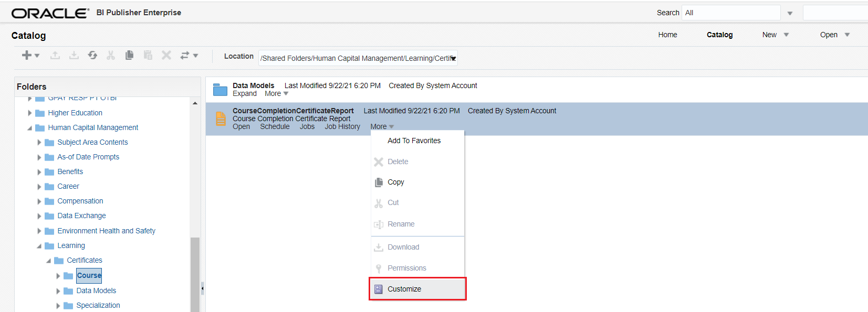Click the Higher Education folder icon
The width and height of the screenshot is (868, 312).
40,113
